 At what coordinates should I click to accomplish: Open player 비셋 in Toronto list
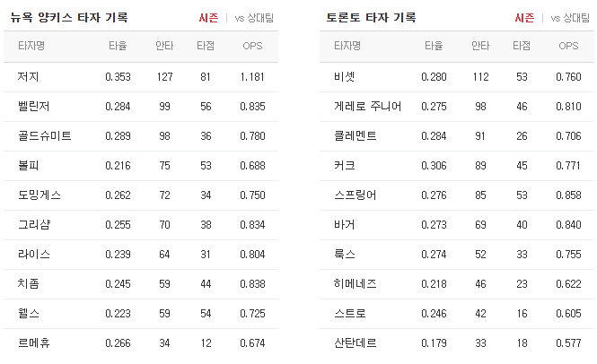point(345,77)
